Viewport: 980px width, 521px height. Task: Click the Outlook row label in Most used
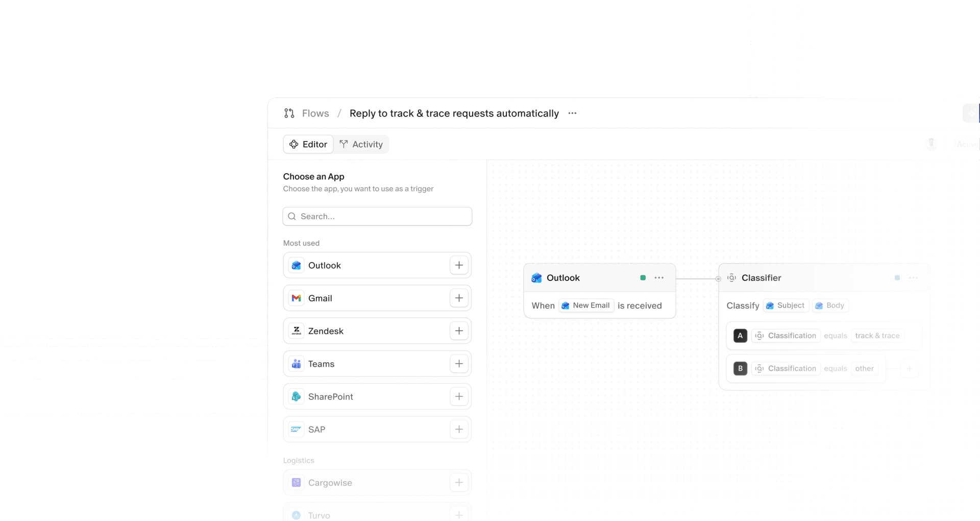325,266
